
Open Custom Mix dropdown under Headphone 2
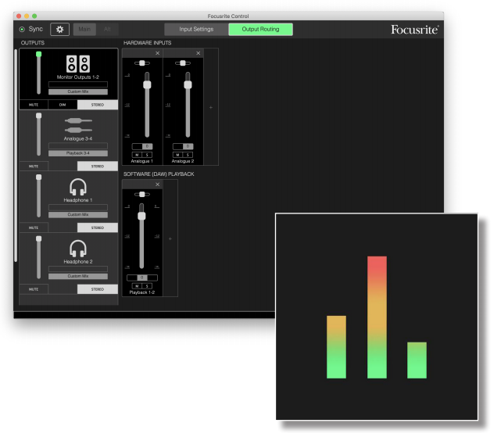point(78,276)
